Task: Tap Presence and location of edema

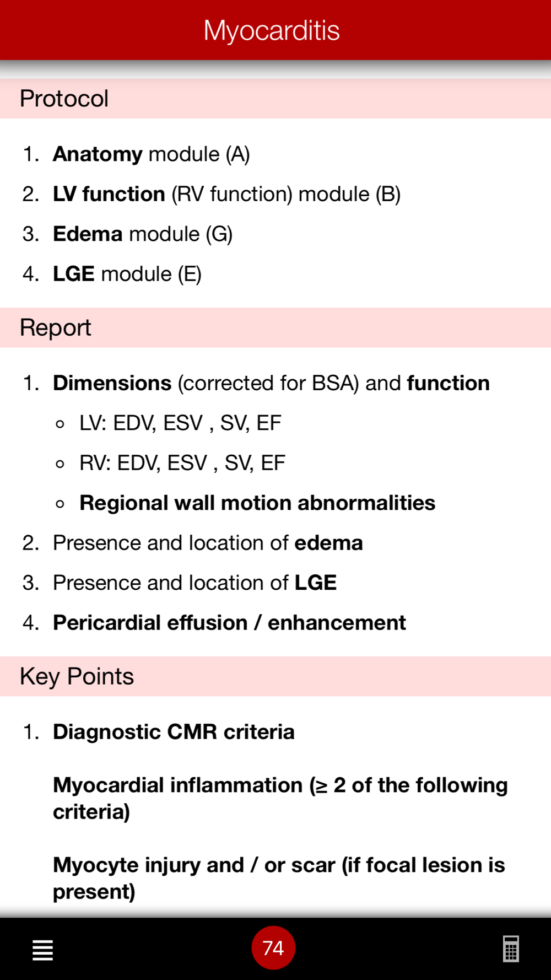Action: tap(208, 543)
